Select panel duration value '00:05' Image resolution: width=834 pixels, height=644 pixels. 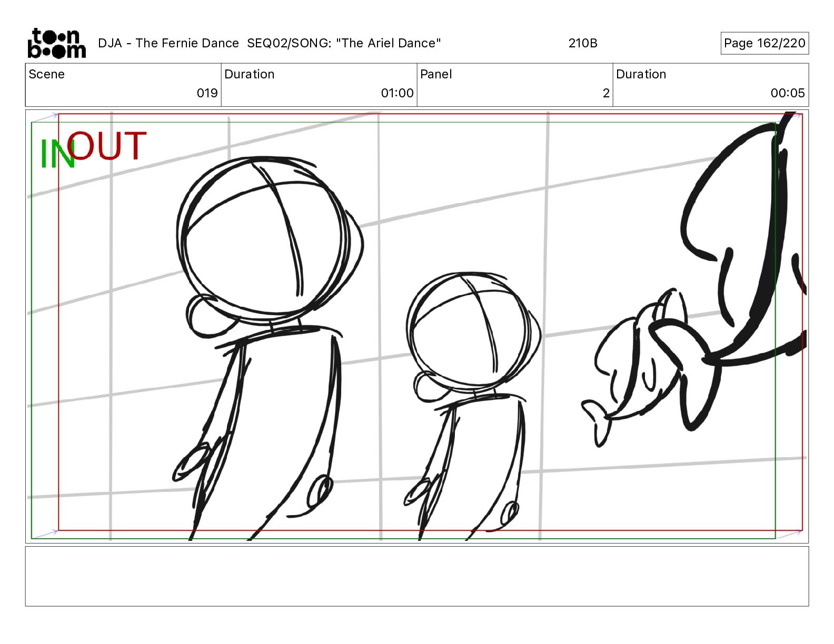coord(788,93)
